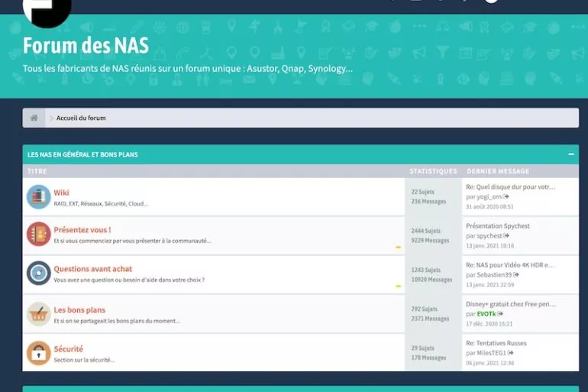Click the home icon in breadcrumb

pos(34,118)
